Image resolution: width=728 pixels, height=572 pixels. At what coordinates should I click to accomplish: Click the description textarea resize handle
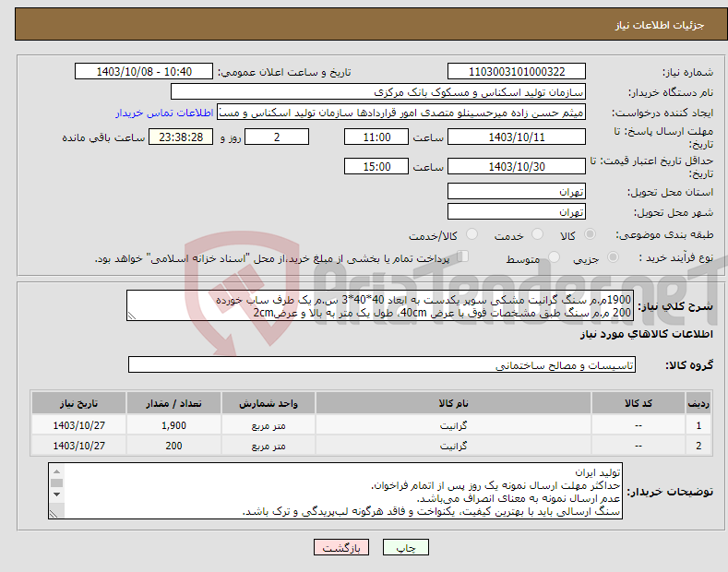[x=132, y=316]
